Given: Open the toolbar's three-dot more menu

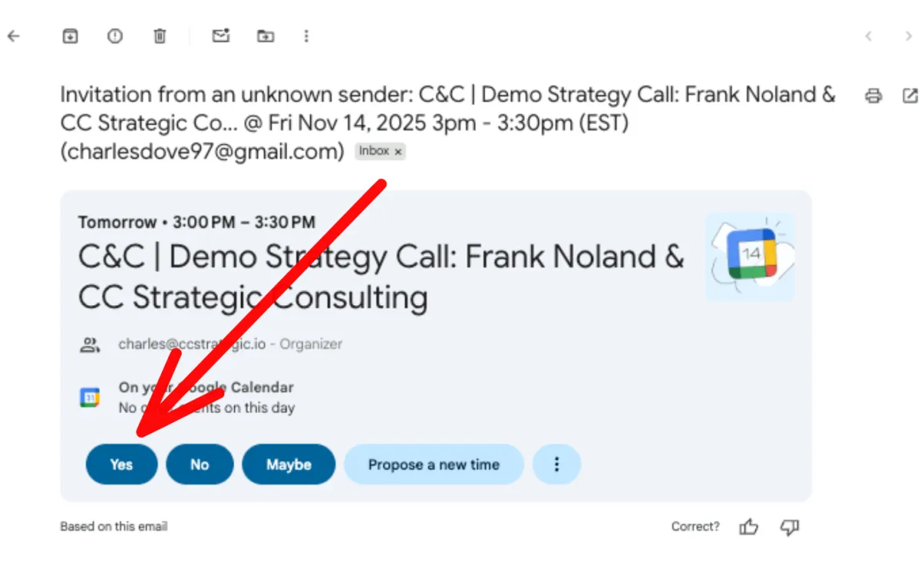Looking at the screenshot, I should (306, 36).
